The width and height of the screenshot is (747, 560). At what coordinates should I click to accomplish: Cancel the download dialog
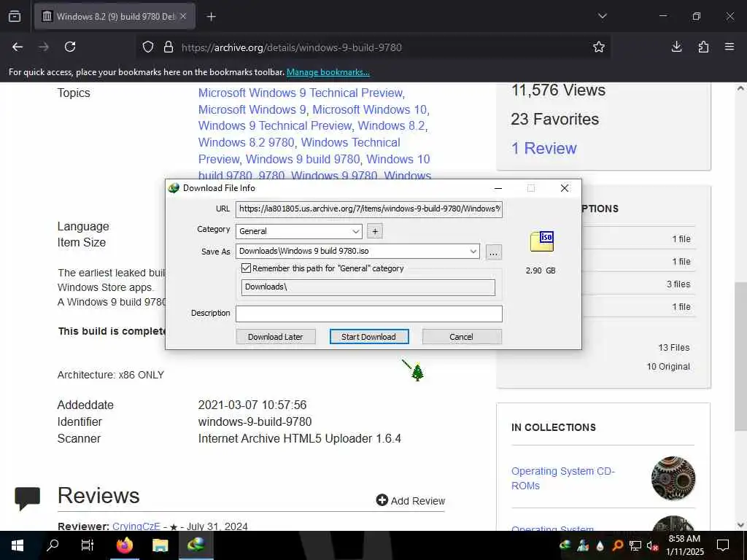[462, 337]
